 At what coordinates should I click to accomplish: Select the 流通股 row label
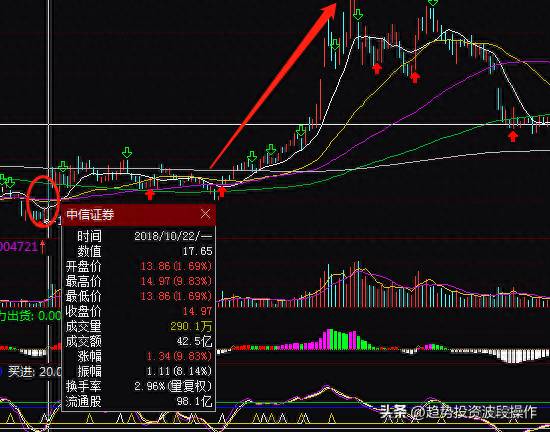[83, 401]
